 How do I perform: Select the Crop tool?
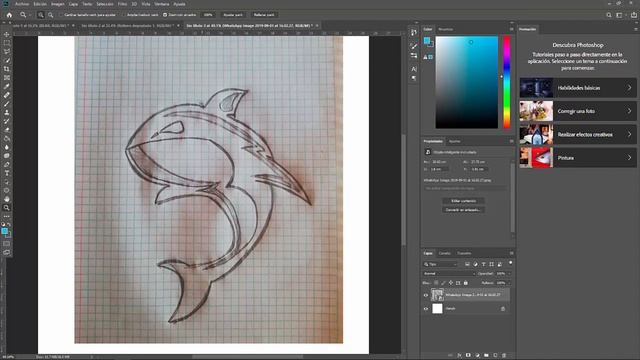point(7,69)
